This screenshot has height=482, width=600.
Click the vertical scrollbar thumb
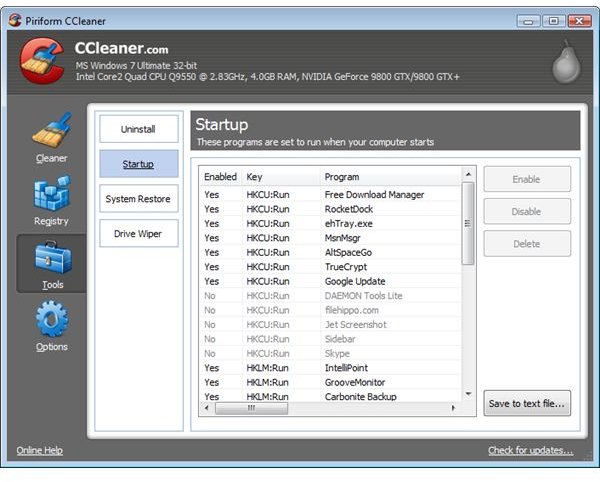468,223
